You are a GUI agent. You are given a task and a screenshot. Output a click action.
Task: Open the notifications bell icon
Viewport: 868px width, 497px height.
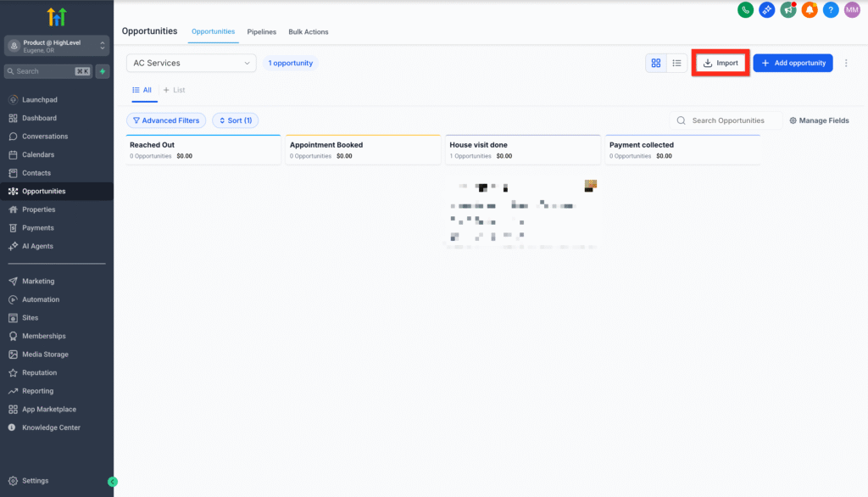tap(810, 10)
